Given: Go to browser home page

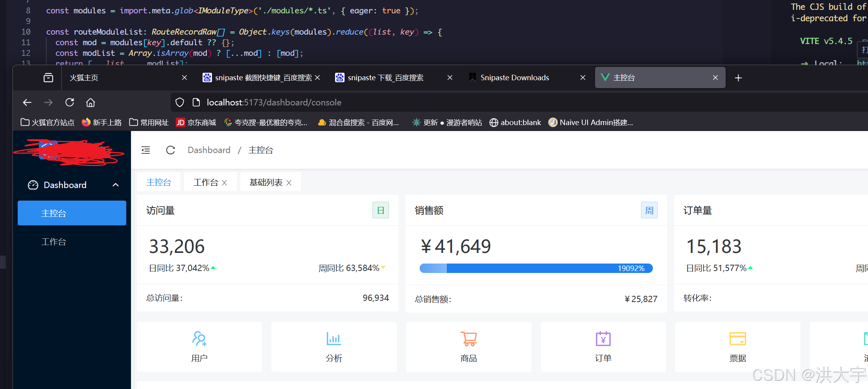Looking at the screenshot, I should point(90,102).
